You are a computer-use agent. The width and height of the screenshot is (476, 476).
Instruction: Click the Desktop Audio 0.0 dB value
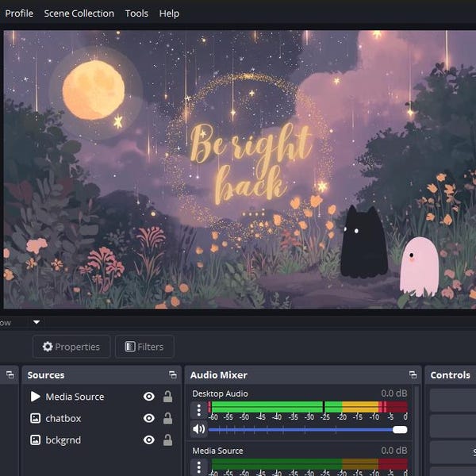tap(394, 393)
